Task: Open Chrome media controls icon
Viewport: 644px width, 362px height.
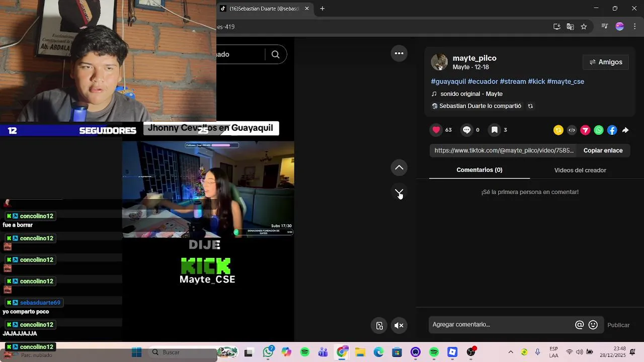Action: [x=605, y=27]
